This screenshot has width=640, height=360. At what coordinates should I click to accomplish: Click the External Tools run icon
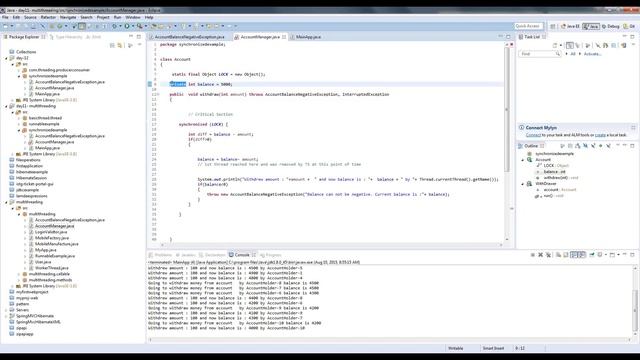pos(140,26)
